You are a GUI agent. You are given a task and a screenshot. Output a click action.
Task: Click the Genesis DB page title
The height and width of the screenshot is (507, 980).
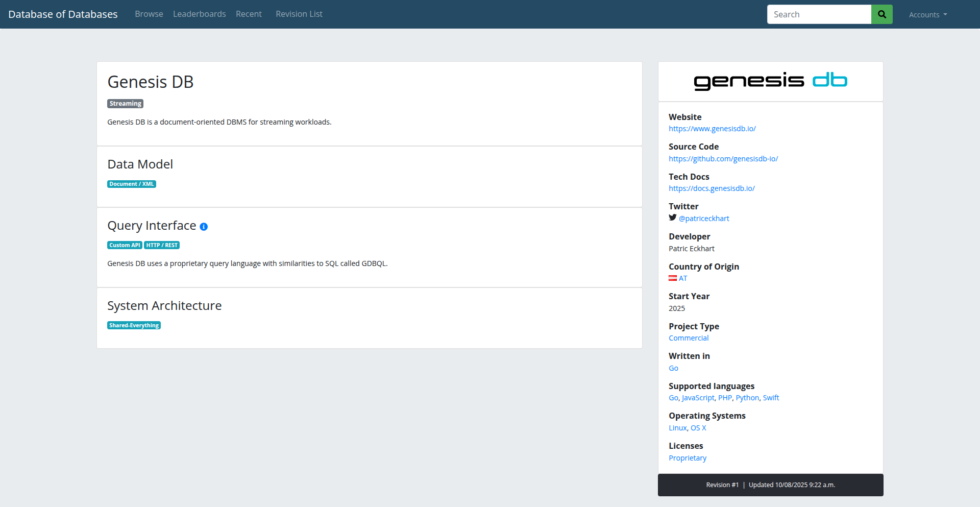(150, 82)
